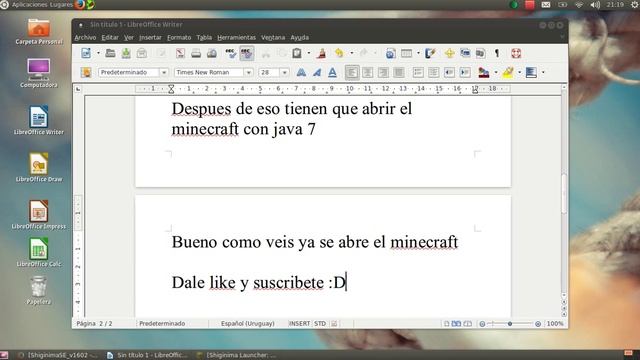Expand the font name dropdown arrow

click(x=249, y=72)
